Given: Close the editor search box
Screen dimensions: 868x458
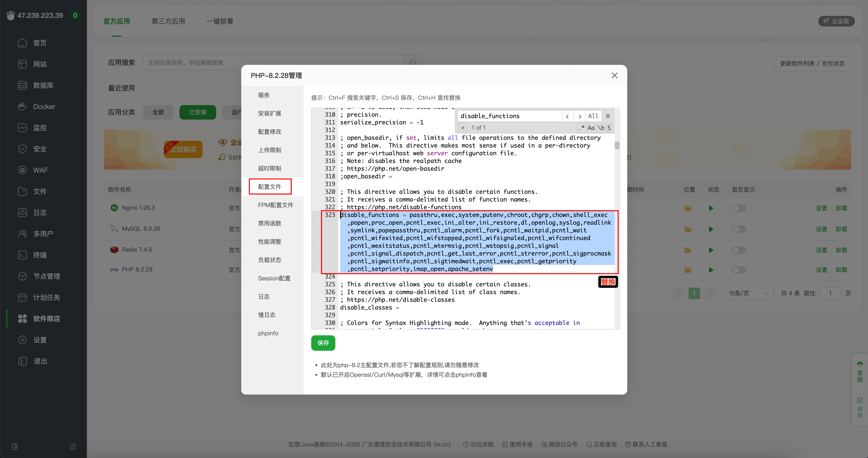Looking at the screenshot, I should tap(608, 116).
